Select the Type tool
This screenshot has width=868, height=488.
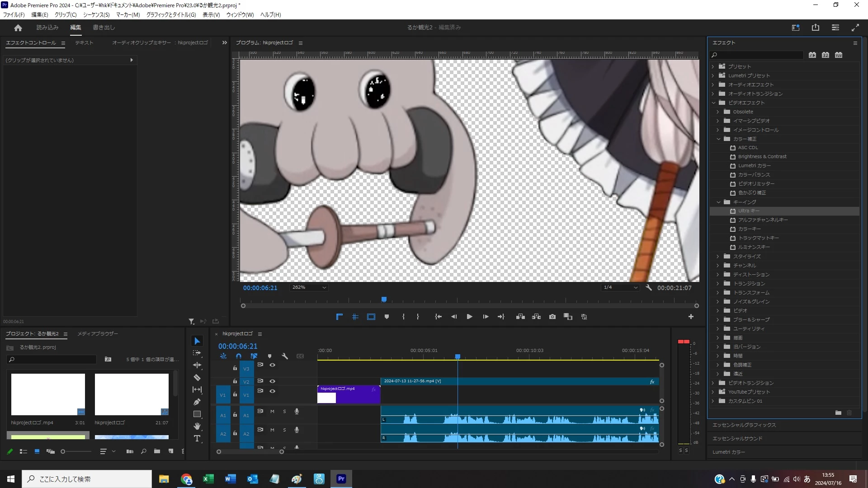tap(197, 438)
